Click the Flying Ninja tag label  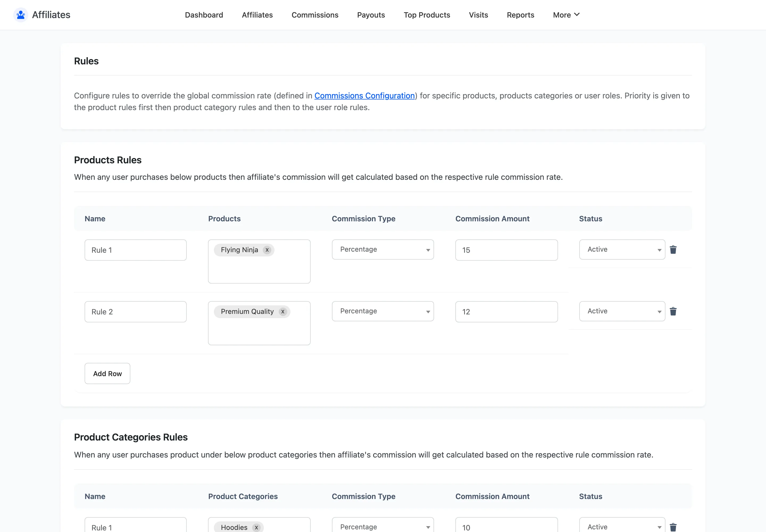click(239, 250)
